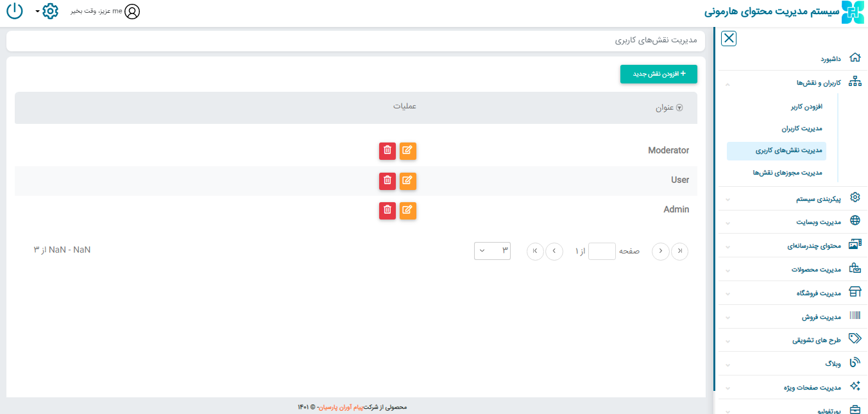Click افزودن نقش جدید button
The image size is (868, 414).
658,74
